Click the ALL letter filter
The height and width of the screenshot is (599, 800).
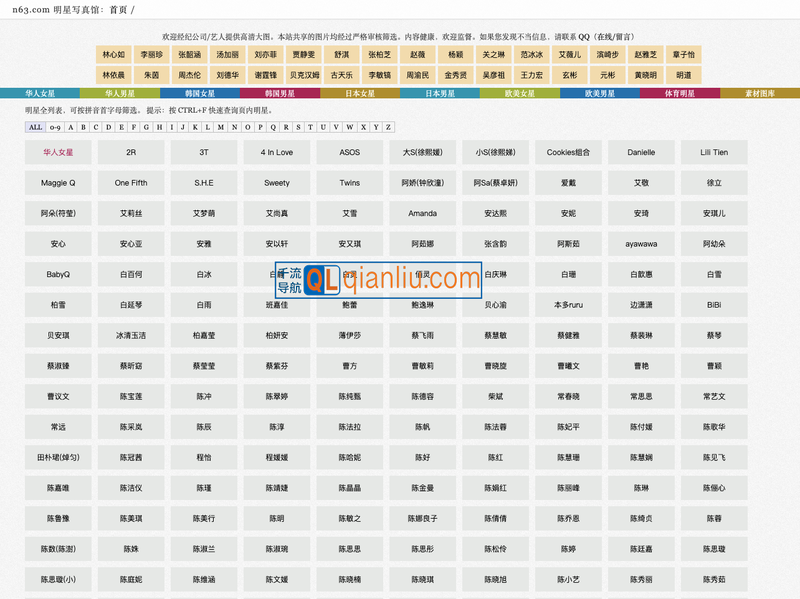click(x=35, y=127)
